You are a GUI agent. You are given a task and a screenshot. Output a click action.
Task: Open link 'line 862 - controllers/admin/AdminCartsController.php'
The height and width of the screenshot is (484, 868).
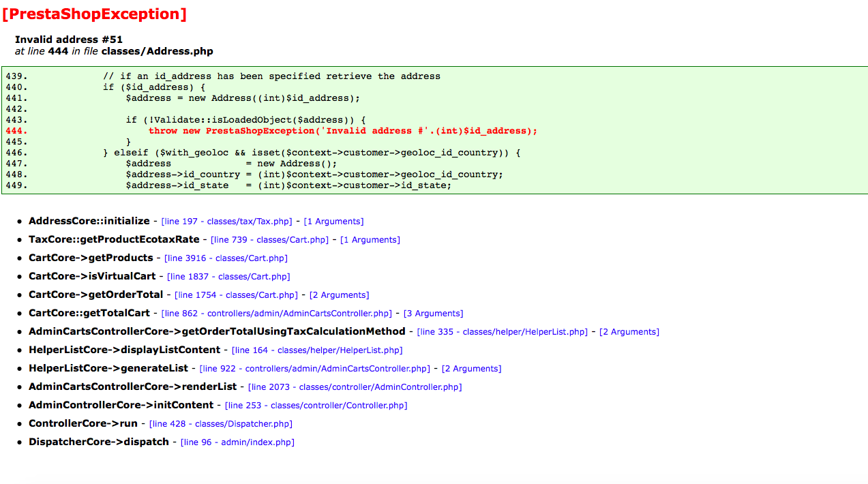pos(276,314)
